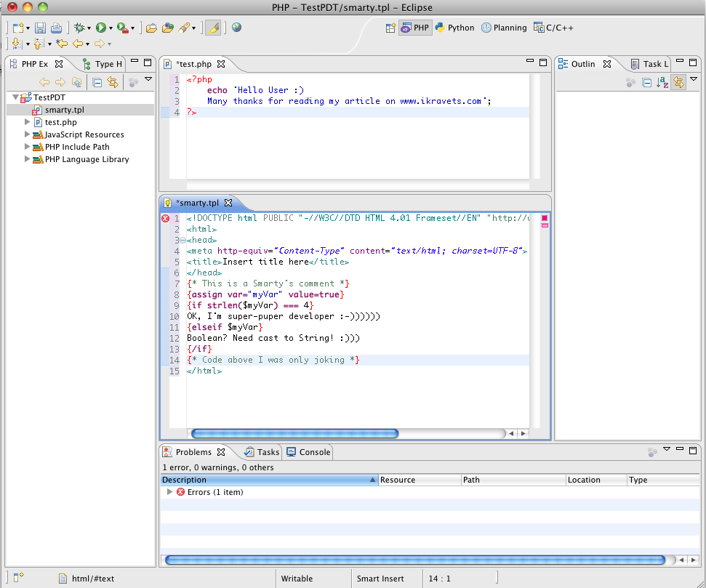Switch to Console tab
The width and height of the screenshot is (706, 588).
[x=309, y=452]
